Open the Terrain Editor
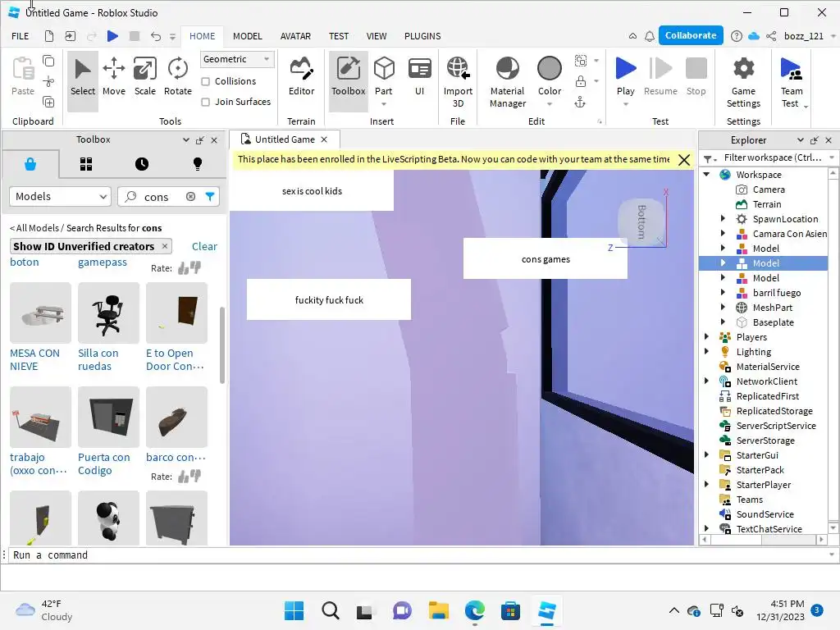This screenshot has width=840, height=630. [x=301, y=78]
